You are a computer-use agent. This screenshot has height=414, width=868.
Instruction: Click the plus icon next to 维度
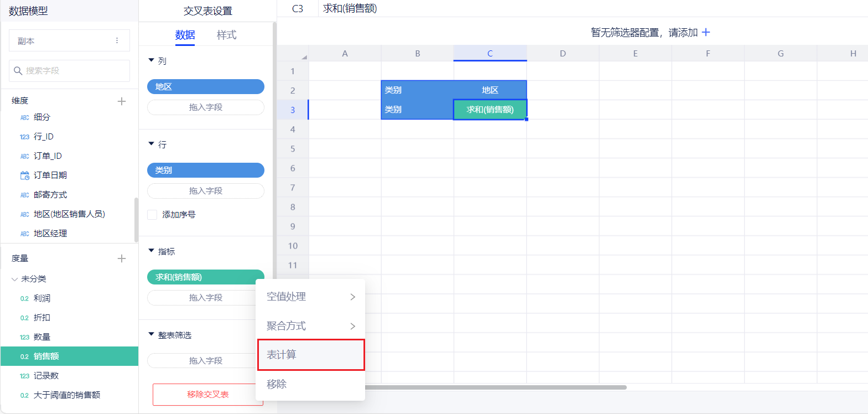122,101
